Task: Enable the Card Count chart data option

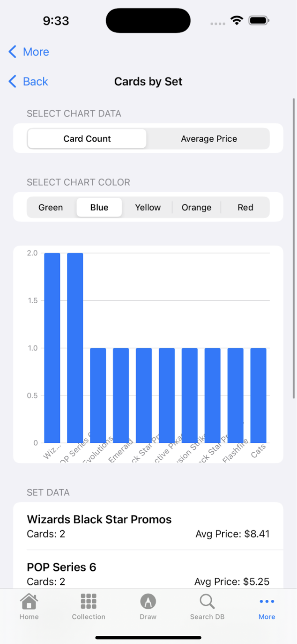Action: point(87,138)
